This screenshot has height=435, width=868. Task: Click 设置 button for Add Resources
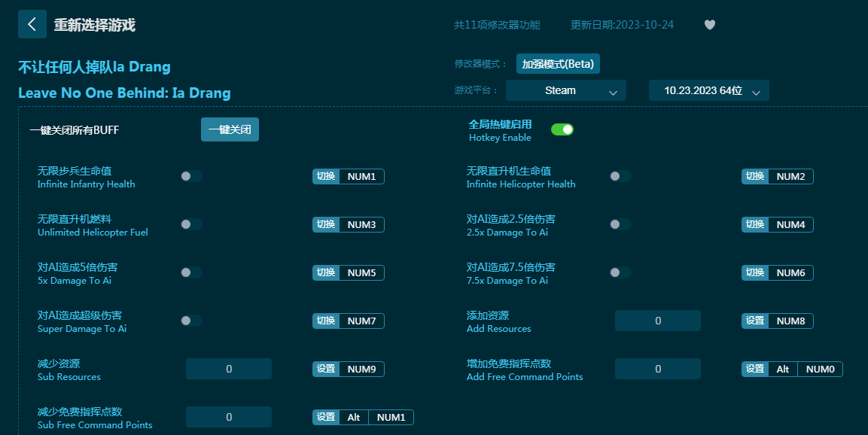pos(754,321)
